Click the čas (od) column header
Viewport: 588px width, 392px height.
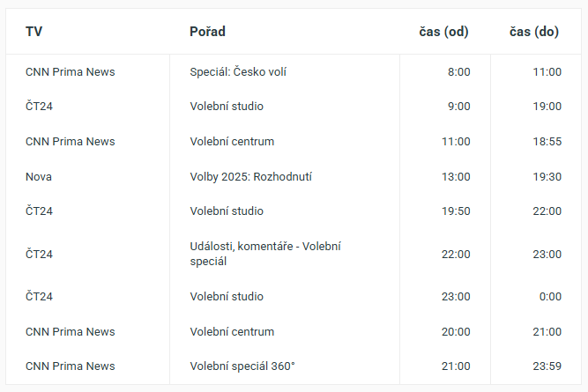click(443, 32)
